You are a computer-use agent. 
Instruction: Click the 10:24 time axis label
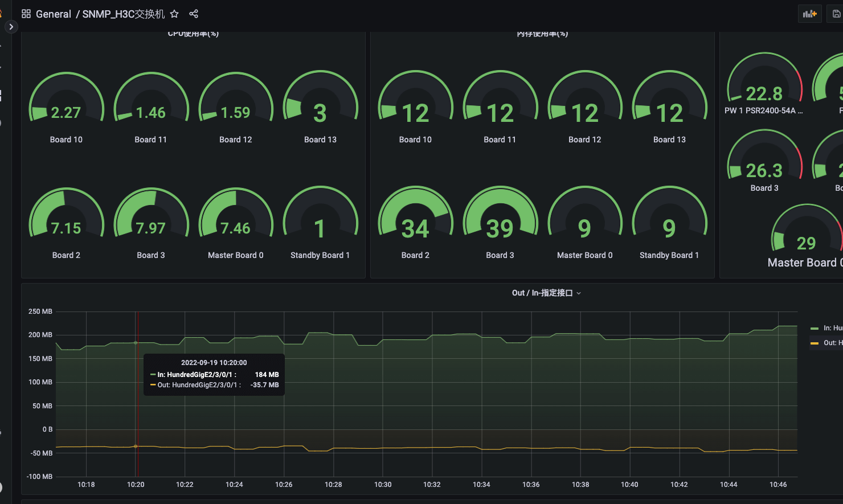point(234,485)
